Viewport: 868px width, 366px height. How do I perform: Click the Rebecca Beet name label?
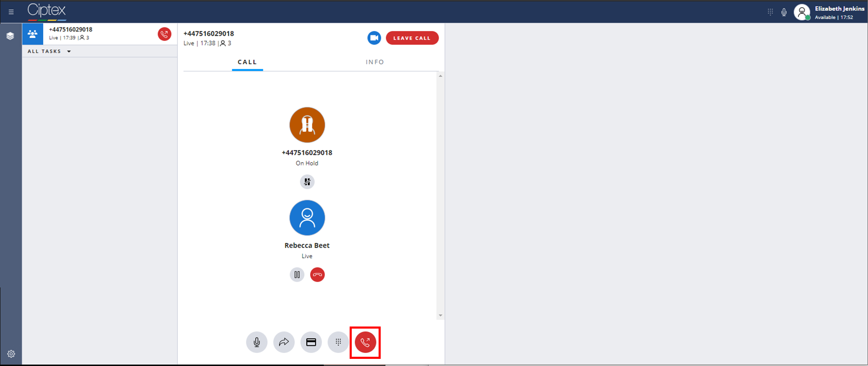pos(307,245)
